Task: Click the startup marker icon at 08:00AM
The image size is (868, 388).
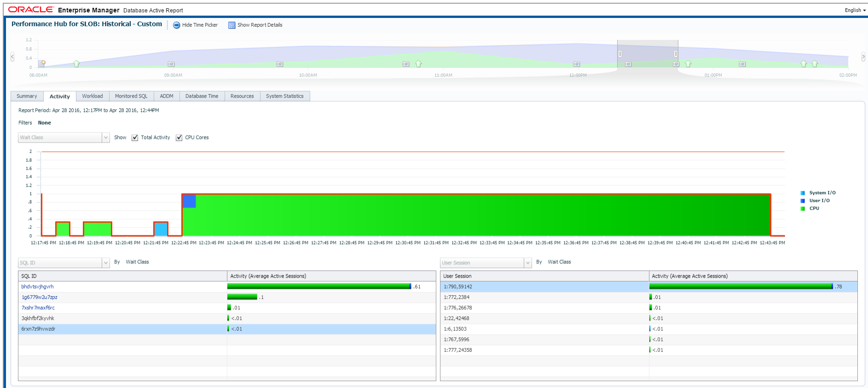Action: coord(41,63)
